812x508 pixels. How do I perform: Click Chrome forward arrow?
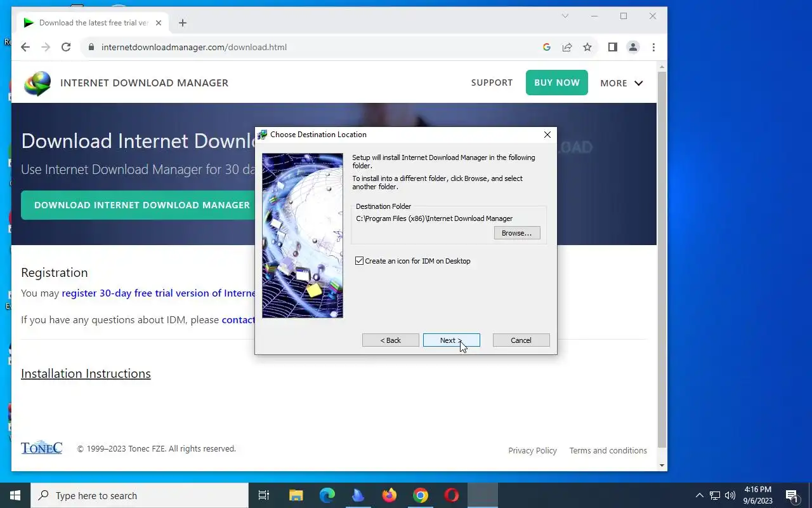(46, 47)
